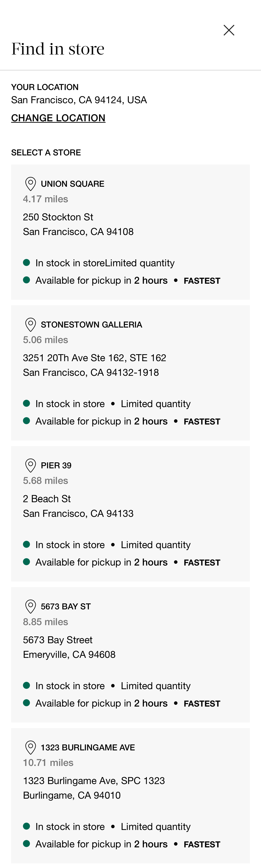The width and height of the screenshot is (261, 868).
Task: Click the Stonestown Galleria location pin icon
Action: click(x=30, y=325)
